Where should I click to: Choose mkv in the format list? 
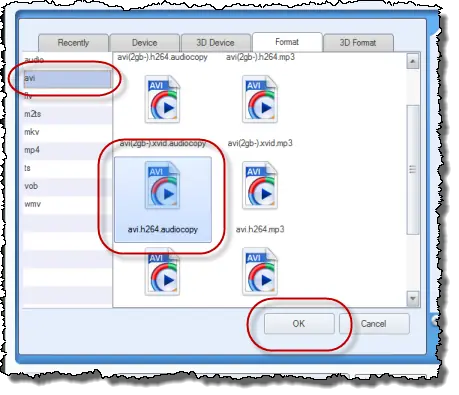tap(67, 132)
